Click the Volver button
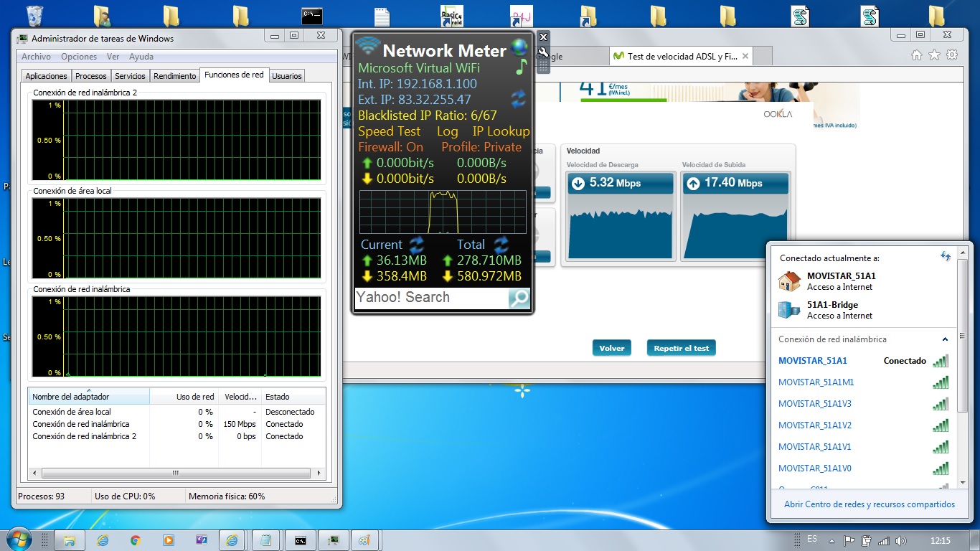Viewport: 980px width, 551px height. pyautogui.click(x=612, y=348)
